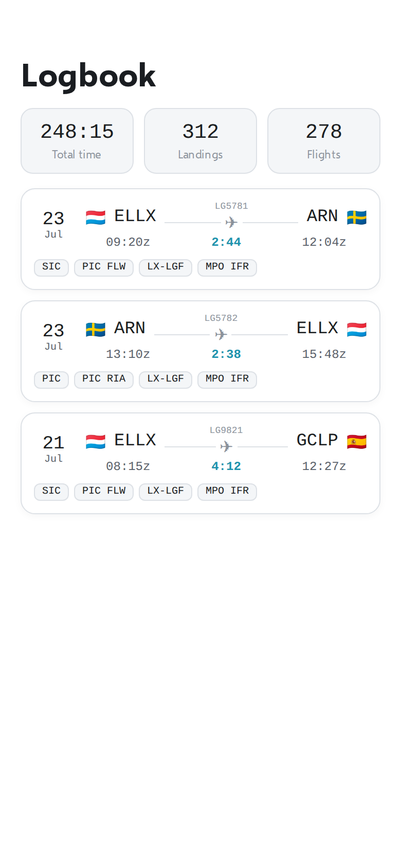
Task: Open the 312 Landings summary card
Action: click(x=200, y=141)
